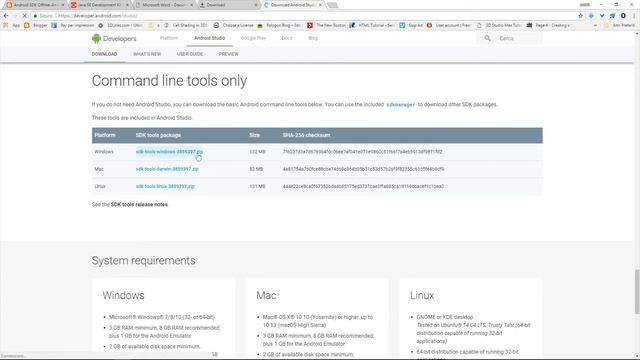This screenshot has width=640, height=360.
Task: Click the 132 MB size cell
Action: pos(257,151)
